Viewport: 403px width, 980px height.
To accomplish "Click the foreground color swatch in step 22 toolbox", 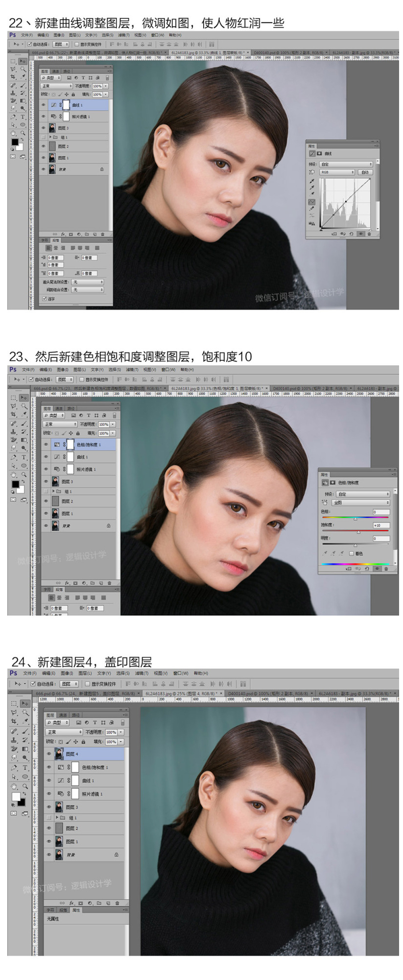I will [x=15, y=142].
